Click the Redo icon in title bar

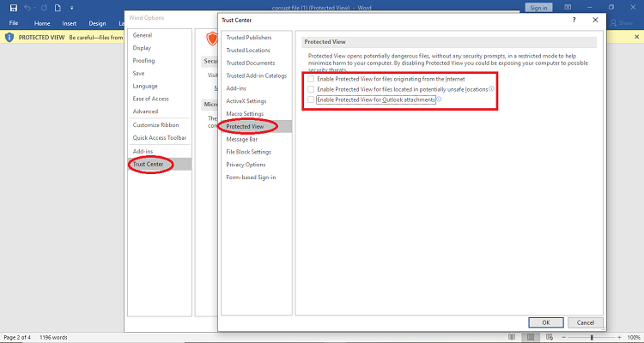point(45,8)
